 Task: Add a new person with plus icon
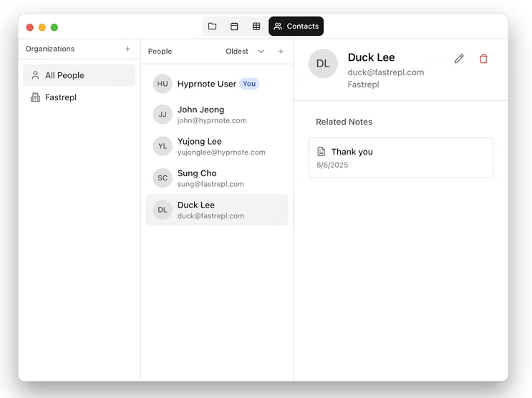[x=281, y=52]
